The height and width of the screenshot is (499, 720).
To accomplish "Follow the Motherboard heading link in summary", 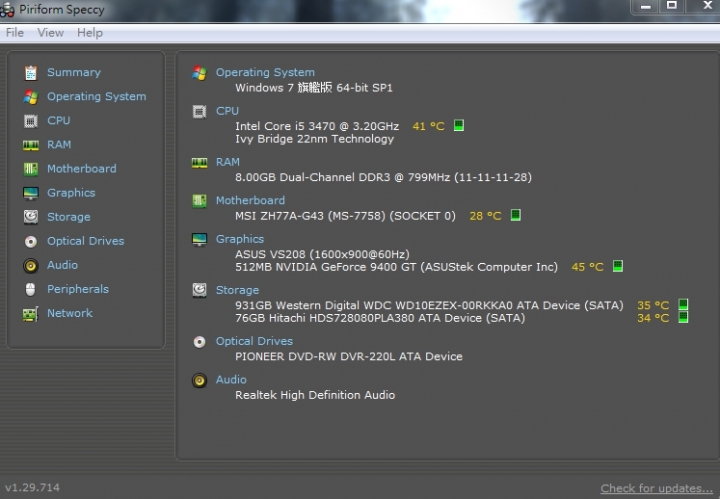I will pos(250,201).
